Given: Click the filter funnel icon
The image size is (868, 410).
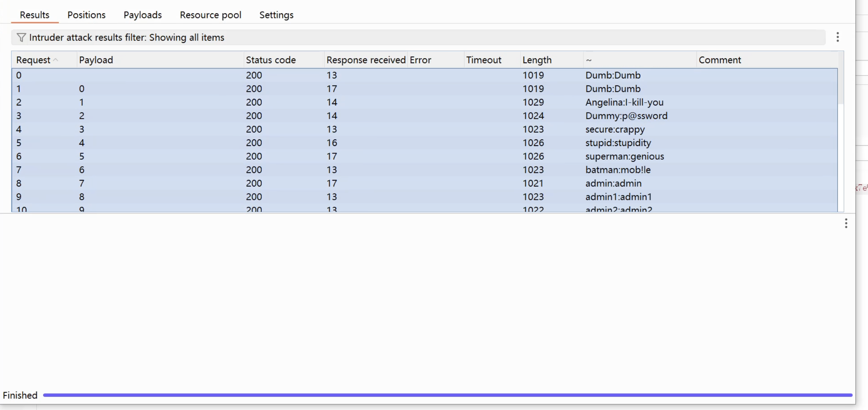Looking at the screenshot, I should (x=21, y=37).
